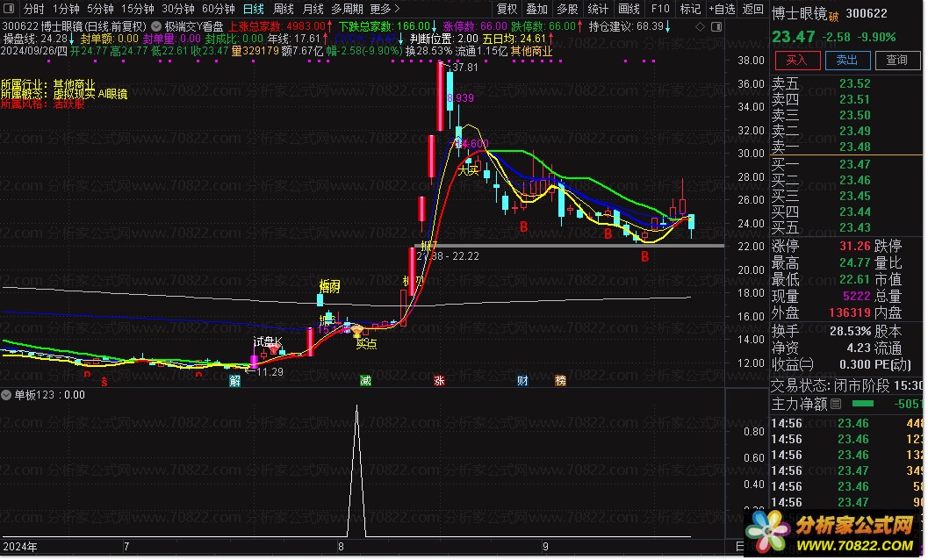Click the red 买入 buy button
This screenshot has width=928, height=560.
(797, 60)
